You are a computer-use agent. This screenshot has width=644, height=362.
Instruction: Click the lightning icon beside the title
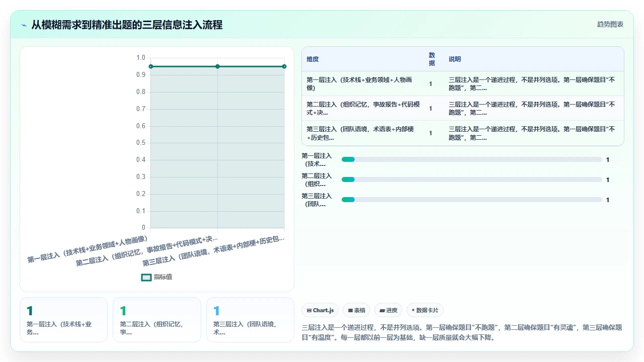(24, 25)
